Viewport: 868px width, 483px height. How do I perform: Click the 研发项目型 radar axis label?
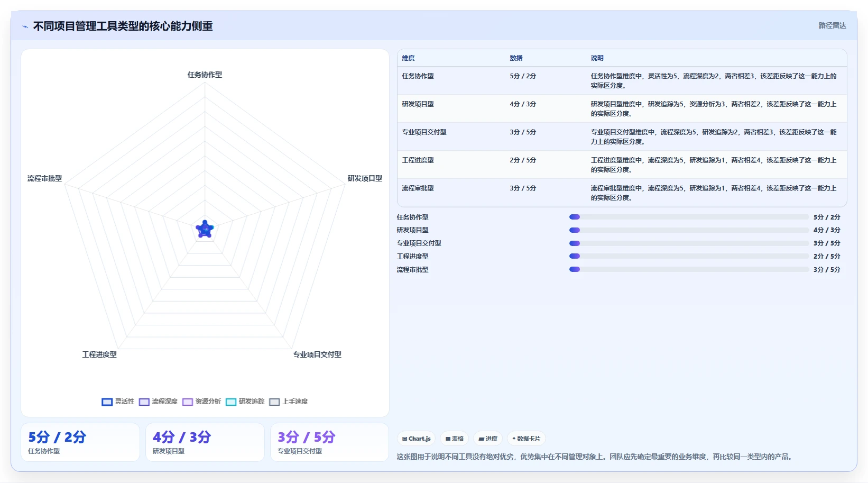point(365,178)
